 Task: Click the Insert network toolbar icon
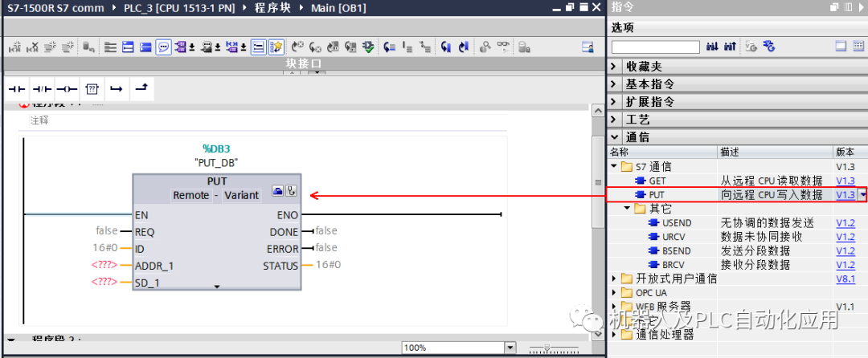pyautogui.click(x=15, y=47)
